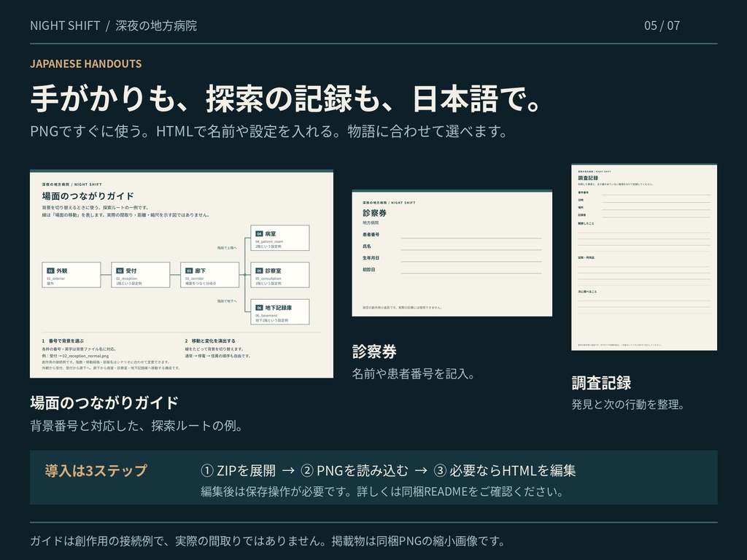Screen dimensions: 747x560
Task: Click the 調査記録 heading inside the sheet
Action: [588, 178]
